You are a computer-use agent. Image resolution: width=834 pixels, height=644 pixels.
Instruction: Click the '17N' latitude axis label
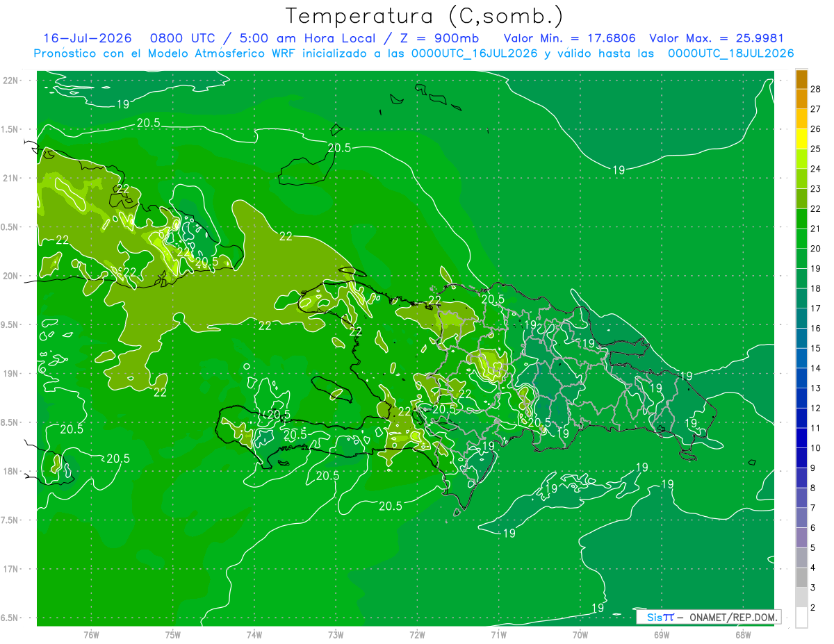pos(11,570)
